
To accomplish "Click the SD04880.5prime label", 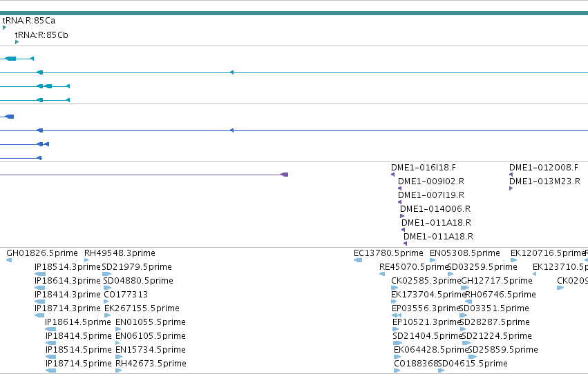I will pyautogui.click(x=138, y=281).
